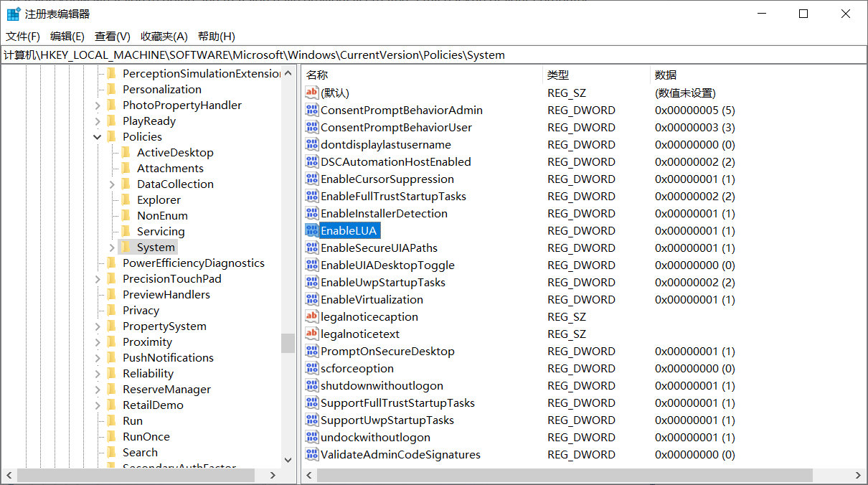Expand the DataCollection chevron
The image size is (868, 485).
coord(111,184)
